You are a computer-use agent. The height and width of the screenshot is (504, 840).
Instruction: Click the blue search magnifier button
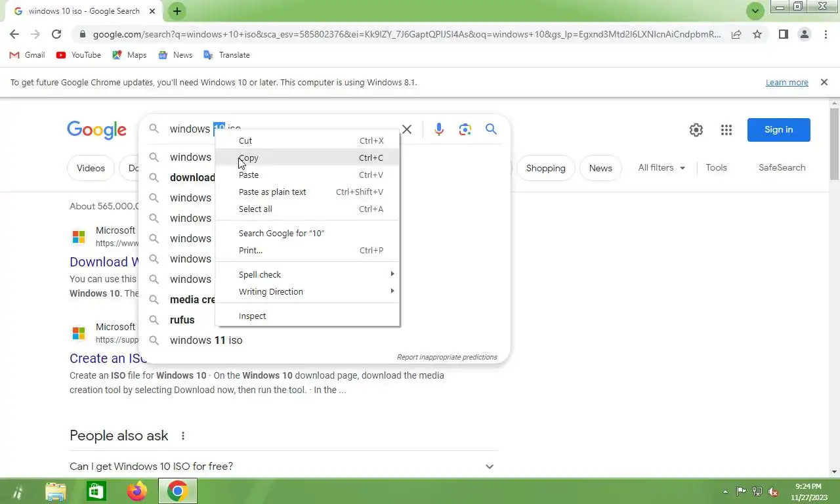[491, 129]
